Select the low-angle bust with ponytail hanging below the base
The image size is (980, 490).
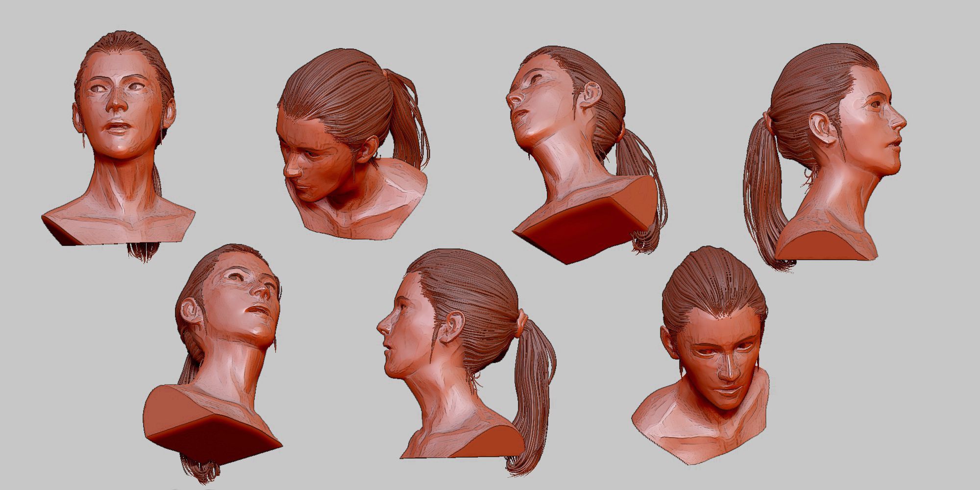(x=213, y=364)
